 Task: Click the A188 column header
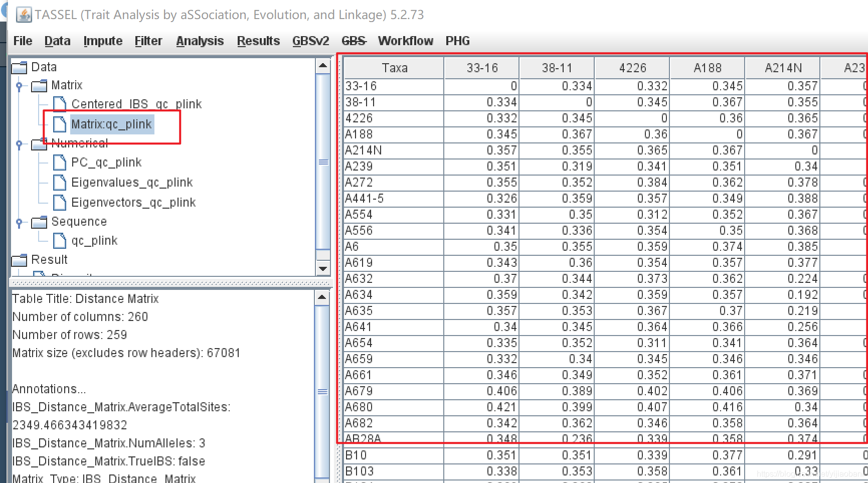707,68
